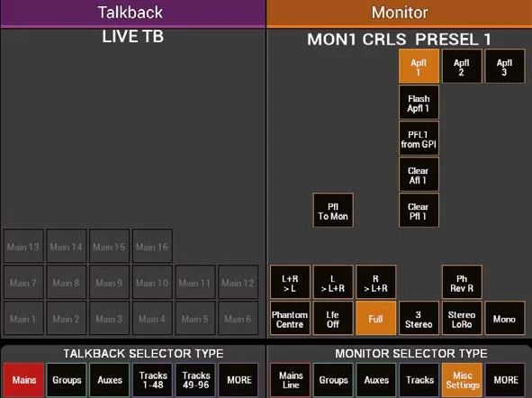The height and width of the screenshot is (398, 532).
Task: Toggle the Apfl 1 button
Action: (x=419, y=66)
